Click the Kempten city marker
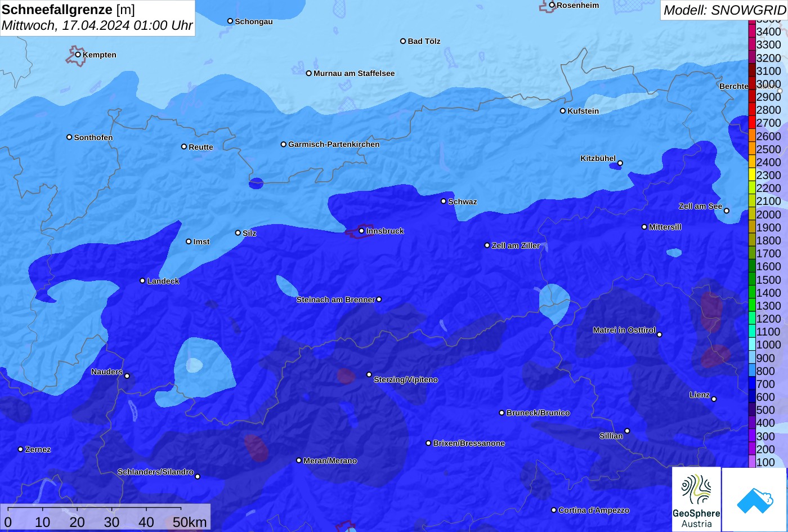 pyautogui.click(x=78, y=55)
